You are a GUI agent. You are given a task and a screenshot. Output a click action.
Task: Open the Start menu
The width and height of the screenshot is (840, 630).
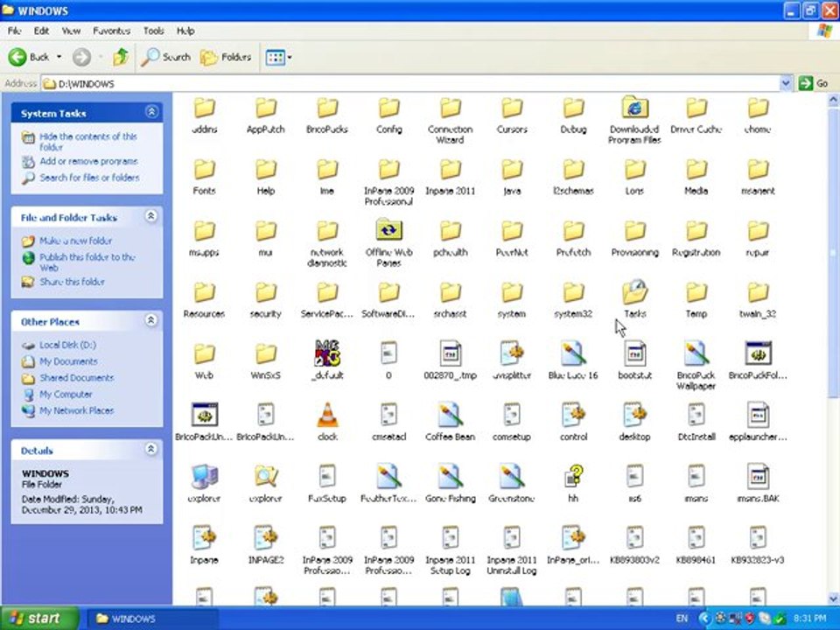[x=39, y=619]
